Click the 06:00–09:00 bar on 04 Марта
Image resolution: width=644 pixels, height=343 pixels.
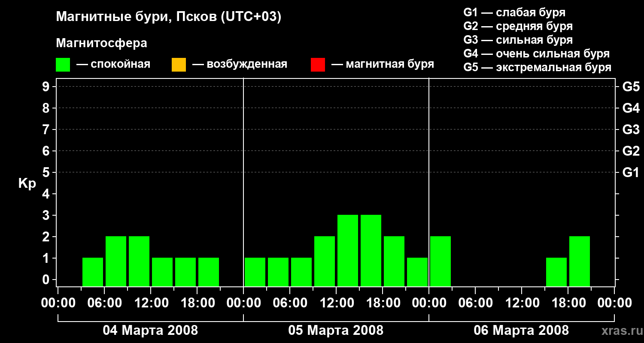click(x=116, y=261)
